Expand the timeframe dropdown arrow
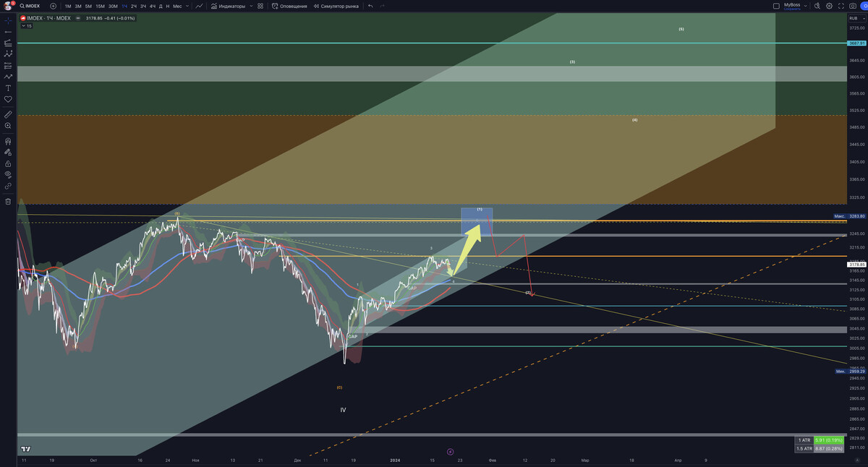The height and width of the screenshot is (467, 868). click(x=187, y=6)
